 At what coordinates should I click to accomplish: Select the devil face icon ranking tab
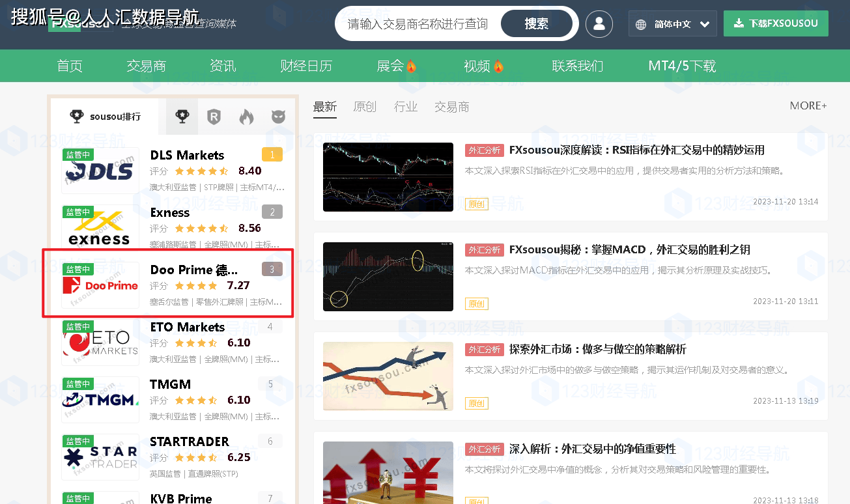(x=278, y=117)
